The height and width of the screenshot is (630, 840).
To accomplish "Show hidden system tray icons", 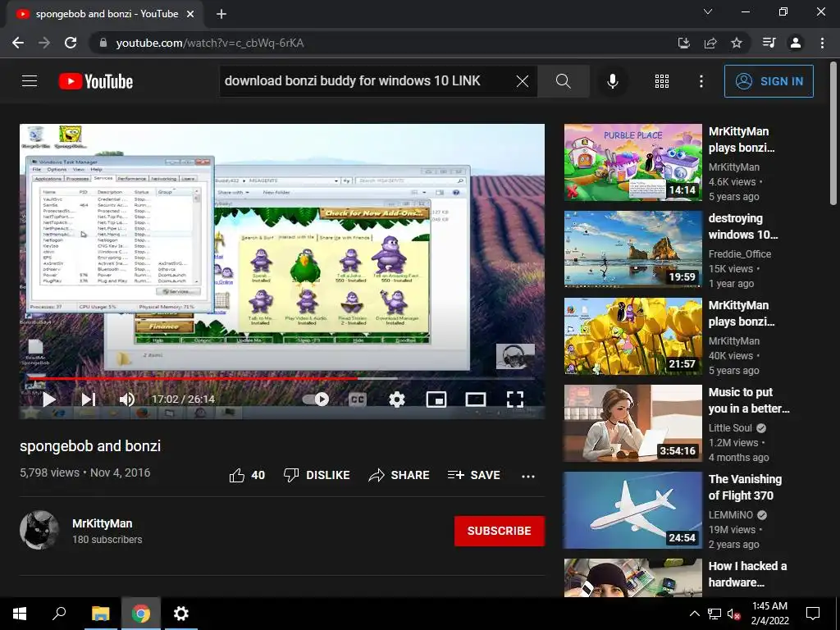I will [x=694, y=614].
